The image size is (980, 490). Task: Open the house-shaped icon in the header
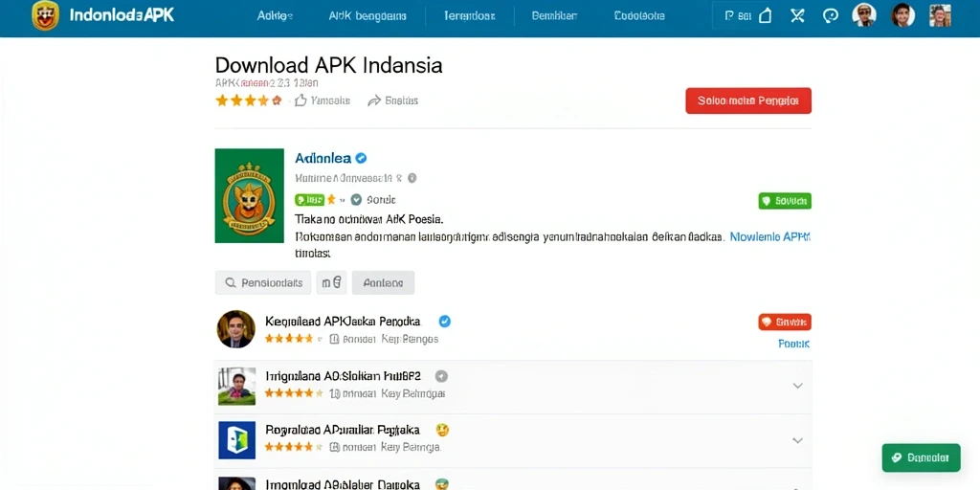[765, 15]
